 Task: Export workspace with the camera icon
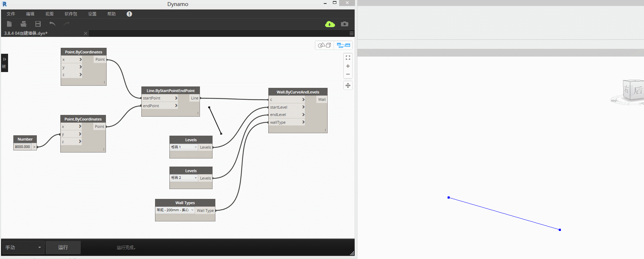tap(345, 24)
